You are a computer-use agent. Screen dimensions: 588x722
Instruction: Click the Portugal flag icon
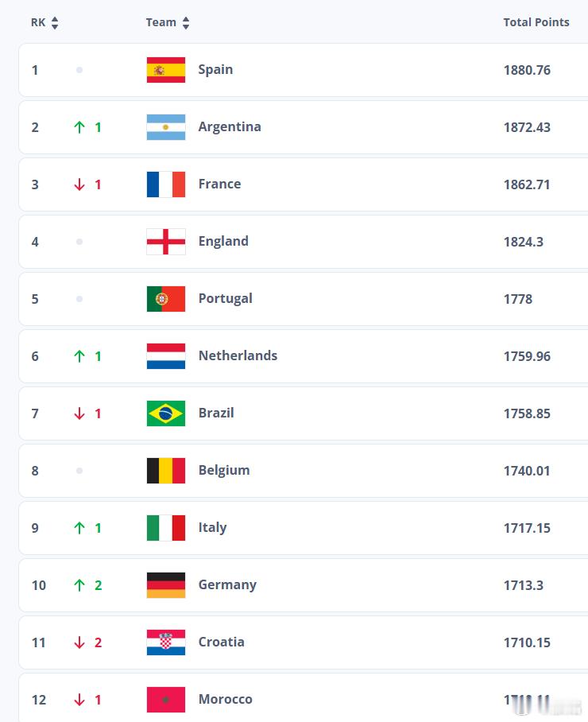point(166,299)
